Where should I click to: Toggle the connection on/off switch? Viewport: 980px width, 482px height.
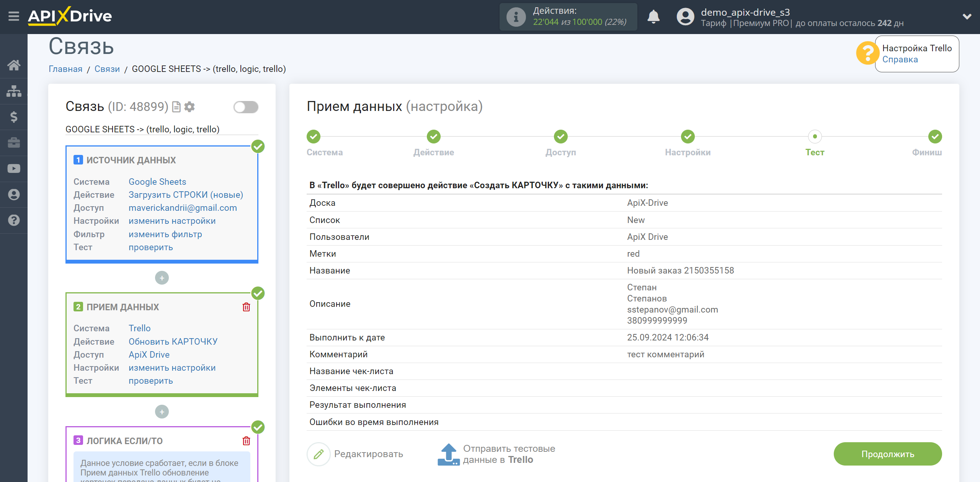tap(246, 107)
